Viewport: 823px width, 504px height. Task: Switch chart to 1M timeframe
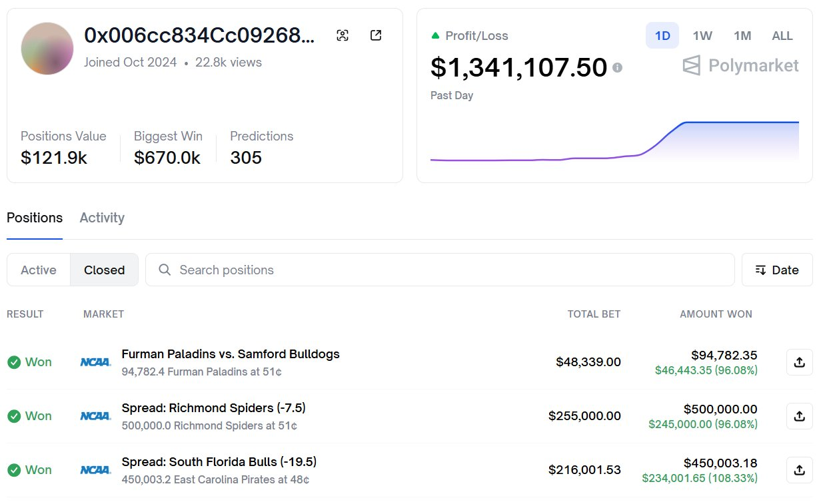[742, 36]
